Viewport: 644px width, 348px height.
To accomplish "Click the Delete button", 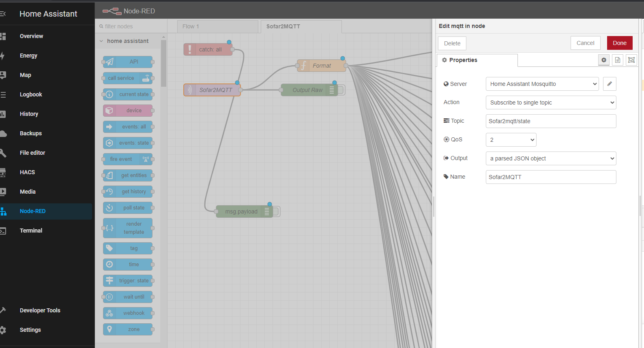I will [452, 43].
